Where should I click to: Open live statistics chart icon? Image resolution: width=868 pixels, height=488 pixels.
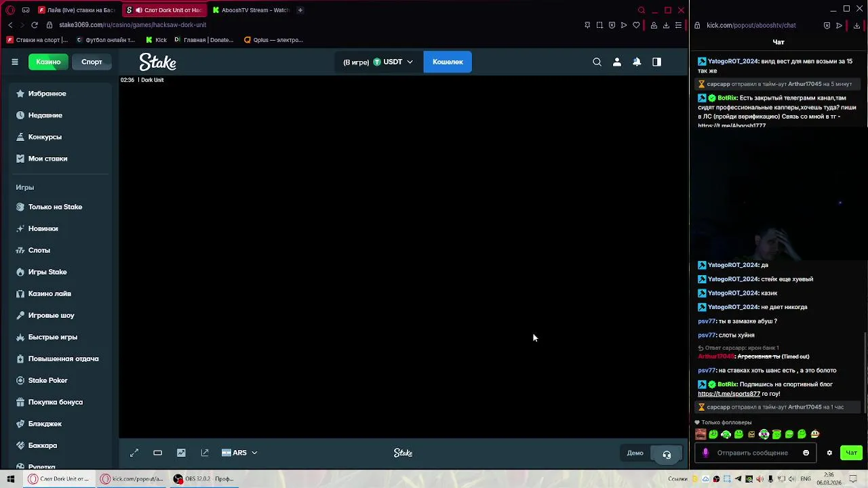[181, 453]
